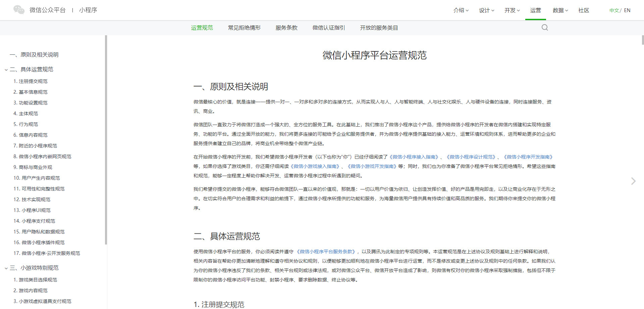Select 2. 基本信息规范 in sidebar
The height and width of the screenshot is (309, 644).
(31, 92)
